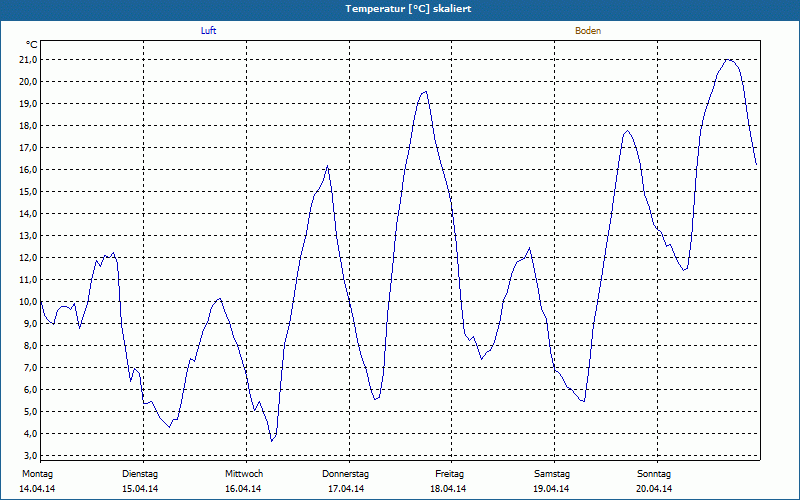Click the 15,0 y-axis value
Viewport: 800px width, 500px height.
point(29,191)
